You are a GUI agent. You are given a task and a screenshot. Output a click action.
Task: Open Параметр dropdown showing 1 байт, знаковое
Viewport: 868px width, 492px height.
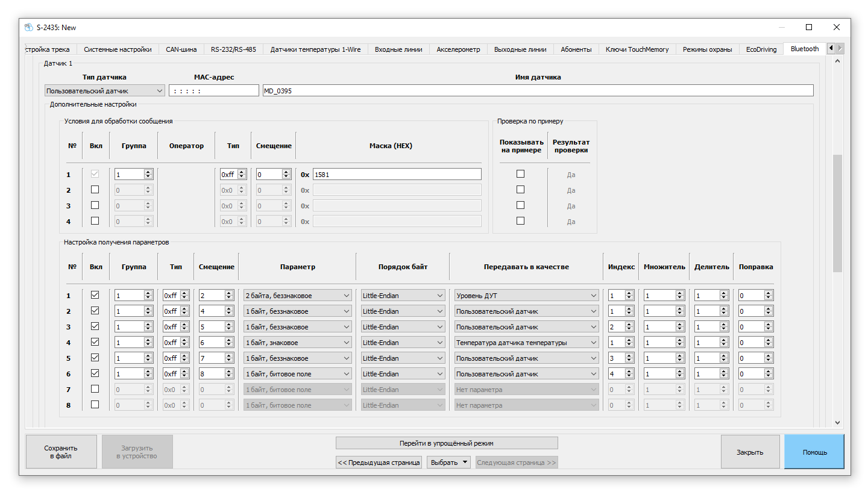pyautogui.click(x=297, y=343)
